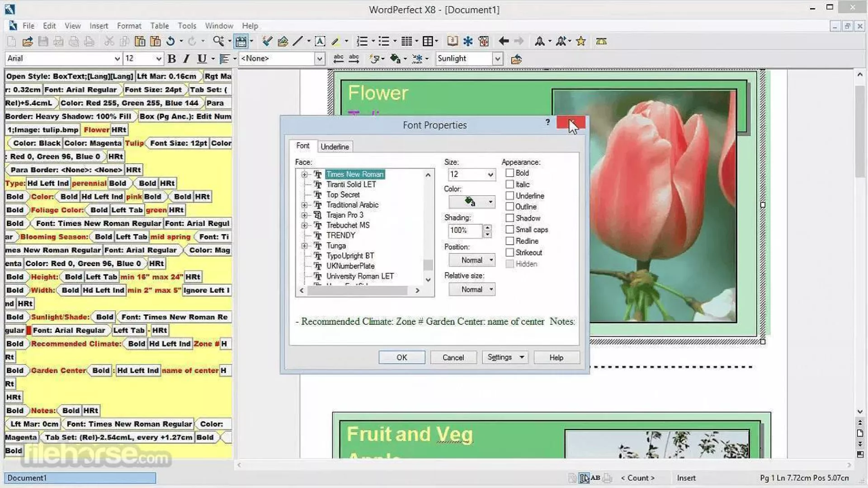Toggle Bold in the property bar
The image size is (868, 488).
(x=171, y=59)
